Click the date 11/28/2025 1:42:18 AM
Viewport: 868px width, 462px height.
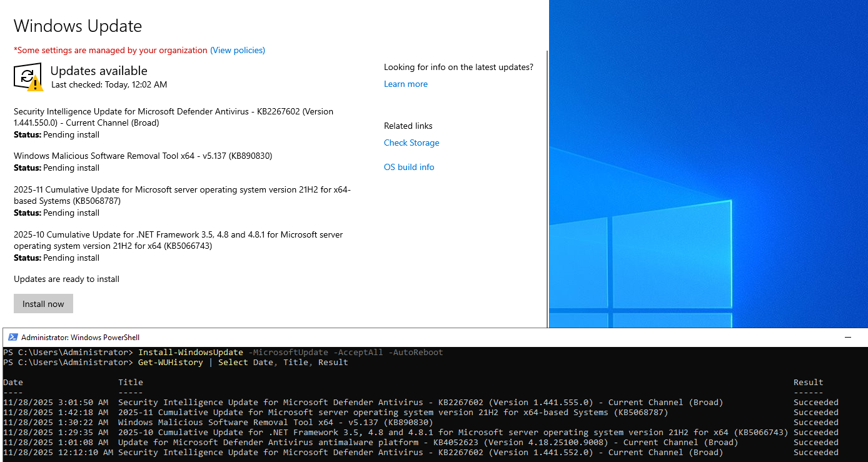point(56,413)
